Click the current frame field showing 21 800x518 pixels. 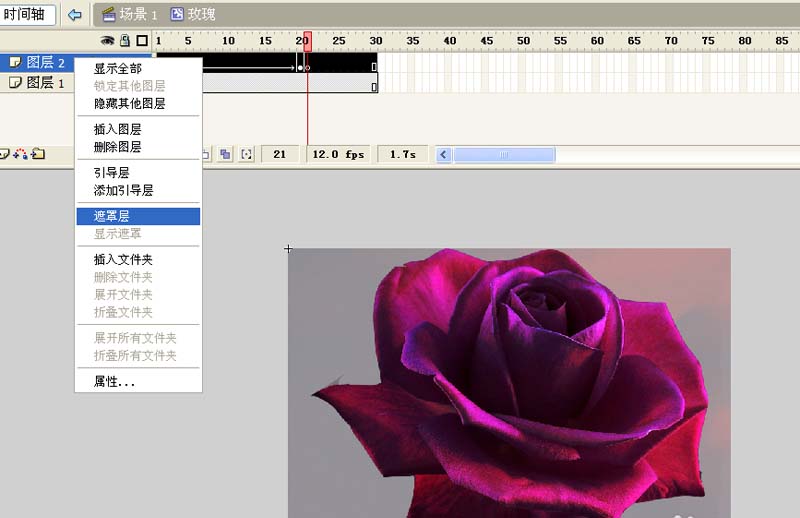pos(279,154)
